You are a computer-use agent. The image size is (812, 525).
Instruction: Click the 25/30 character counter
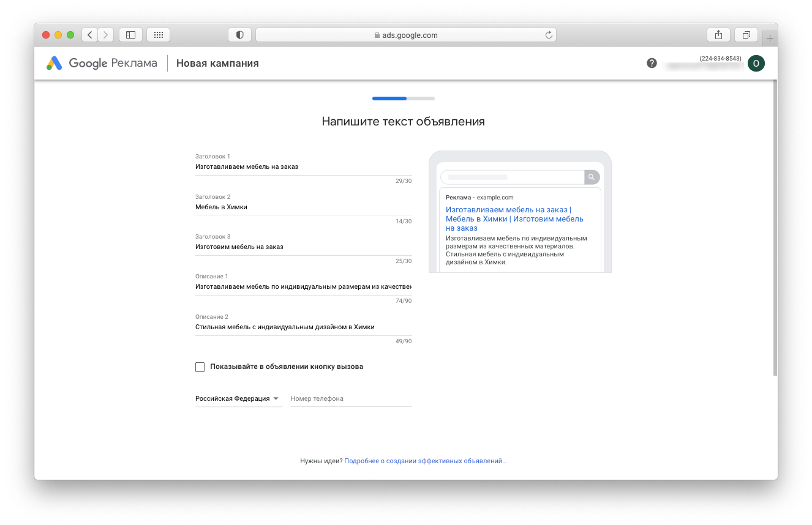tap(404, 261)
